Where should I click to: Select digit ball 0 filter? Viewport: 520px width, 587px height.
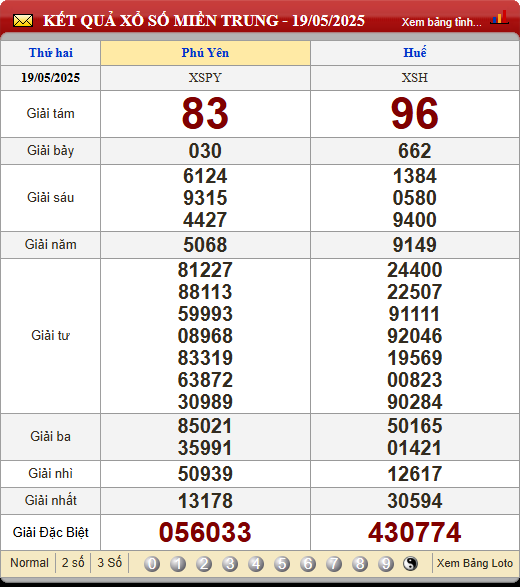click(152, 564)
